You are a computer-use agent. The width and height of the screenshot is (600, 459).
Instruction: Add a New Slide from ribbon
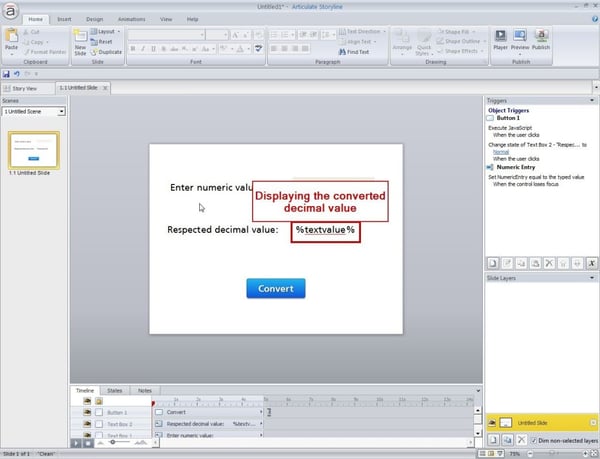tap(80, 42)
